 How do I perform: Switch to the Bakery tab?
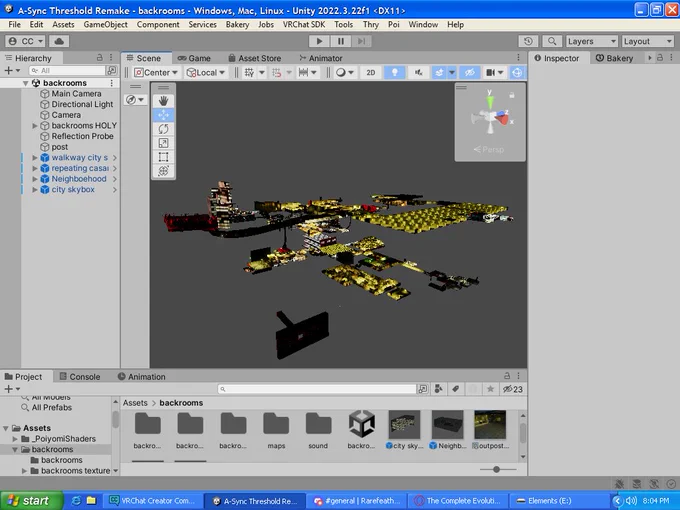(615, 58)
